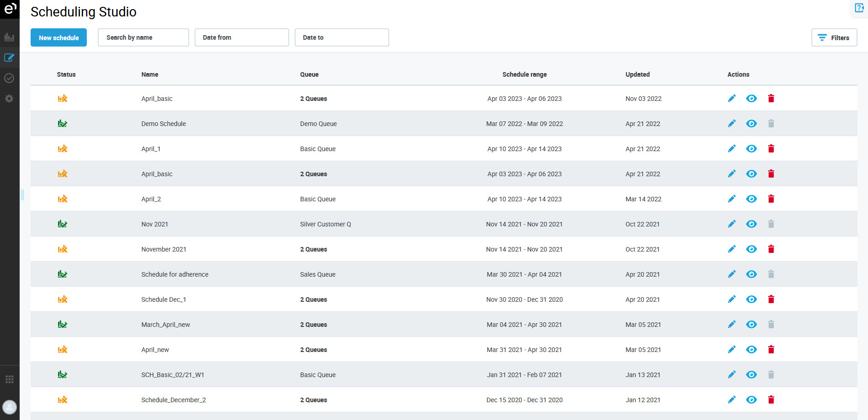Open the Filters panel
Viewport: 868px width, 420px height.
point(834,37)
